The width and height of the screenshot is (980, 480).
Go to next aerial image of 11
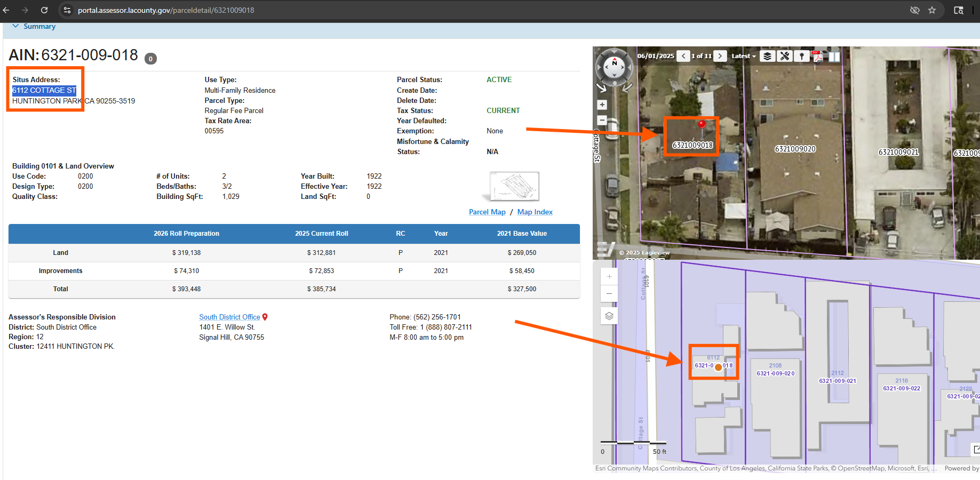pyautogui.click(x=720, y=56)
